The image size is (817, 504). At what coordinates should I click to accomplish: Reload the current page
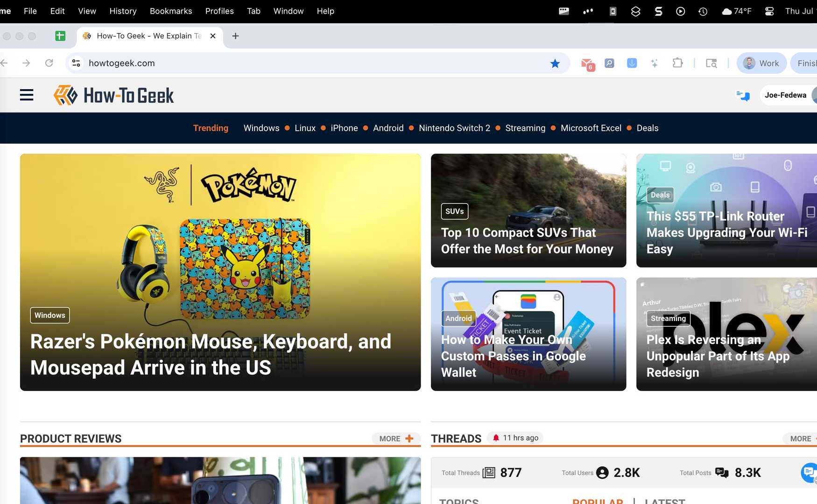pos(49,63)
